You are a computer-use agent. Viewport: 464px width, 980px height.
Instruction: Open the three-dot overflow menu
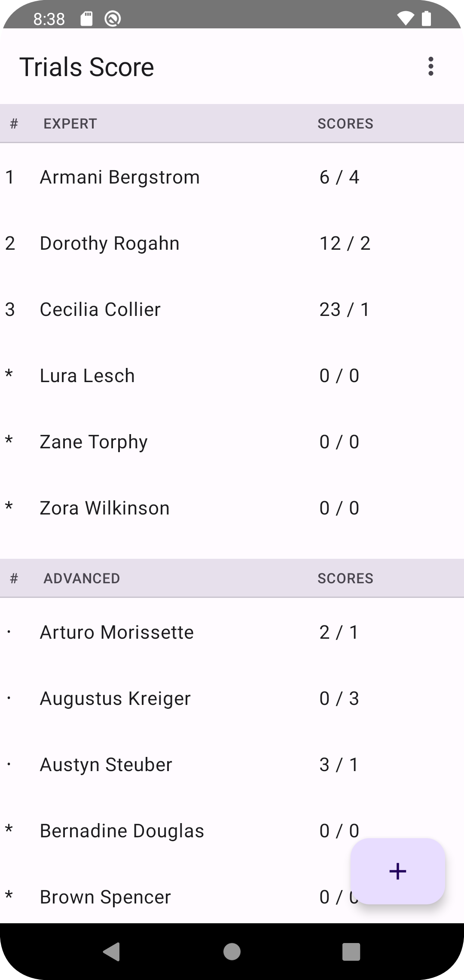click(430, 67)
